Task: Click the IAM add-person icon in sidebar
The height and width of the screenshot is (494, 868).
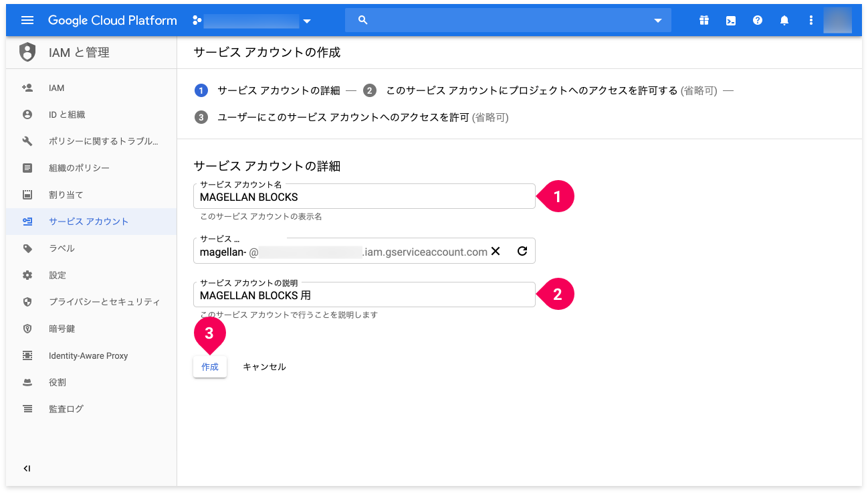Action: (27, 88)
